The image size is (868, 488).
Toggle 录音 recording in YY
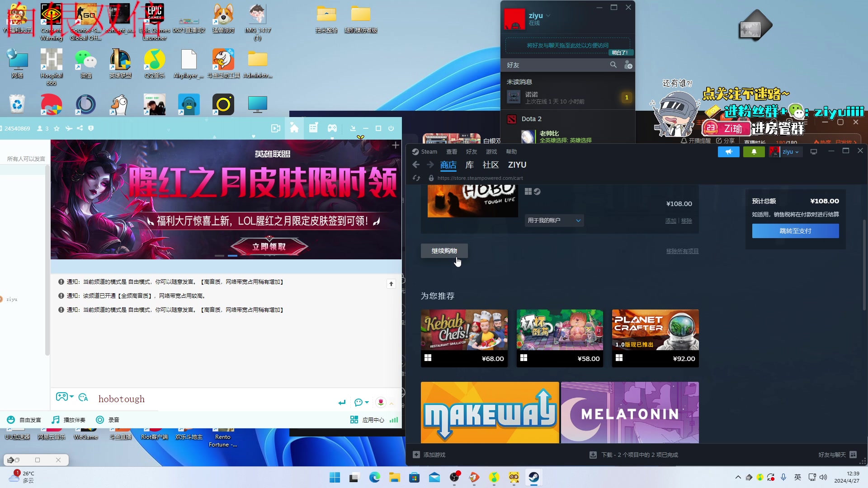point(108,420)
